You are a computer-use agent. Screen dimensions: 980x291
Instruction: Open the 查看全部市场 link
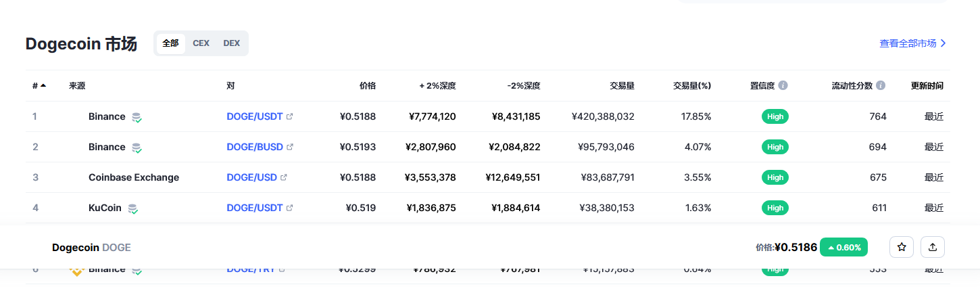pos(912,43)
